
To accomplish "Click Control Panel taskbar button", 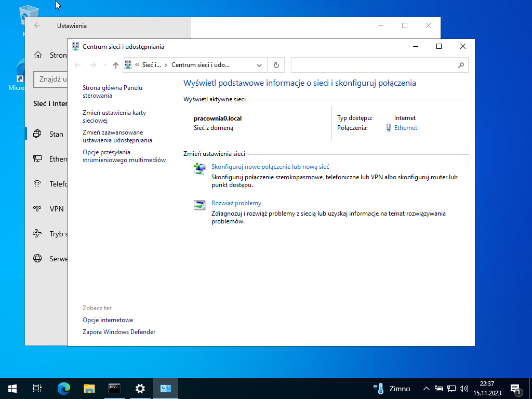I will [x=166, y=389].
